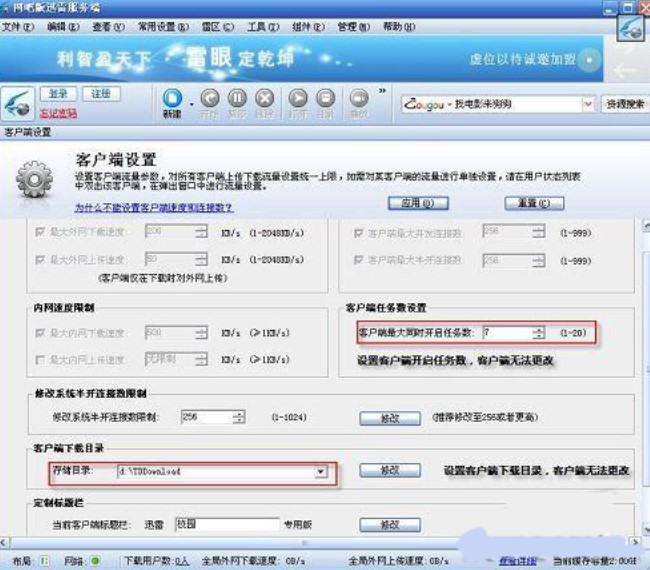Viewport: 650px width, 570px height.
Task: Click 修改 next to the 存储目录 path
Action: tap(390, 471)
